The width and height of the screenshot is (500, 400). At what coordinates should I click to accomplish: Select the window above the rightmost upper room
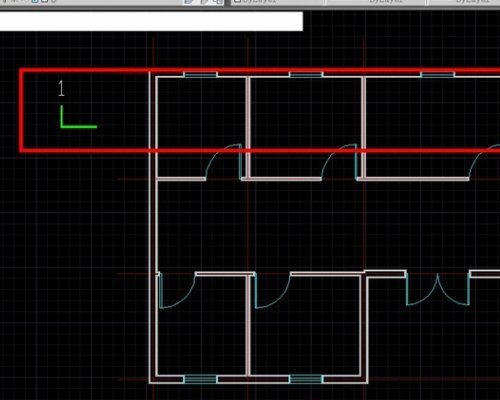coord(437,75)
